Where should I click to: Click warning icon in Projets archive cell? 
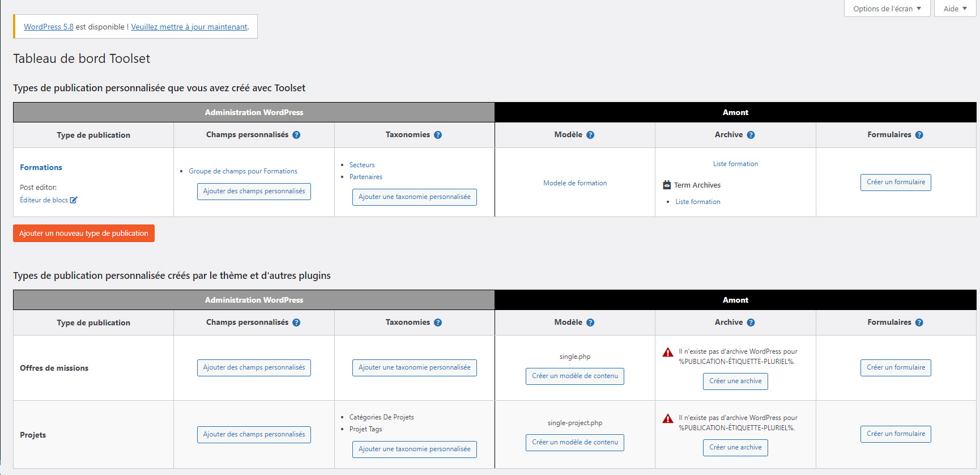pyautogui.click(x=668, y=419)
